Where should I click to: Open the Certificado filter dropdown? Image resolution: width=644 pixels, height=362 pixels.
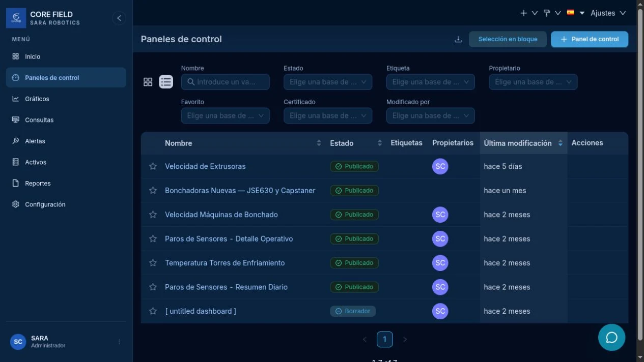328,116
